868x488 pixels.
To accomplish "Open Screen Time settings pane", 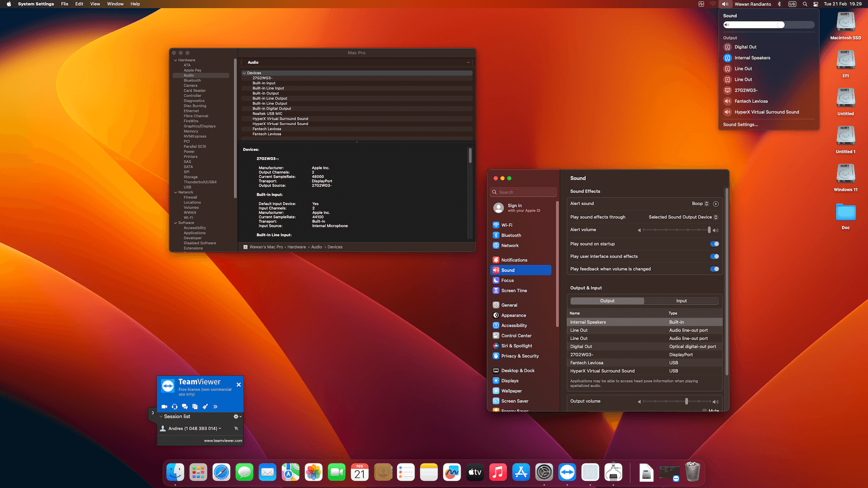I will (521, 291).
